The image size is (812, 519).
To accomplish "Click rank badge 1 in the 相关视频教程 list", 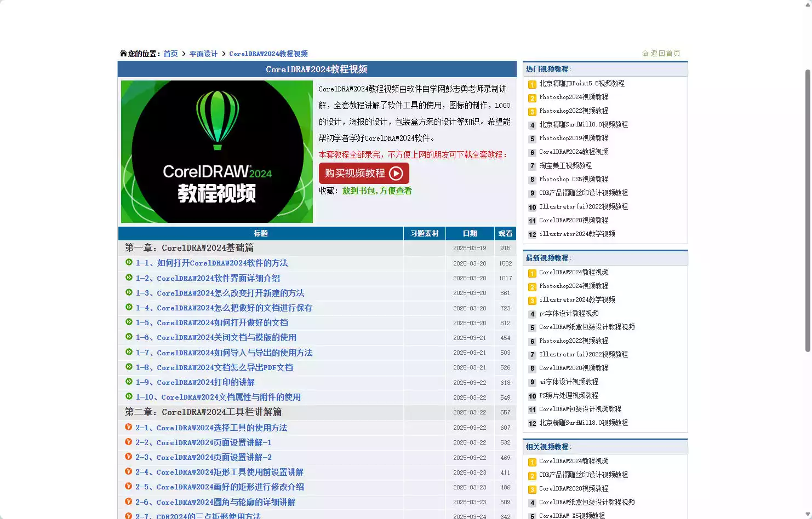I will click(x=532, y=462).
